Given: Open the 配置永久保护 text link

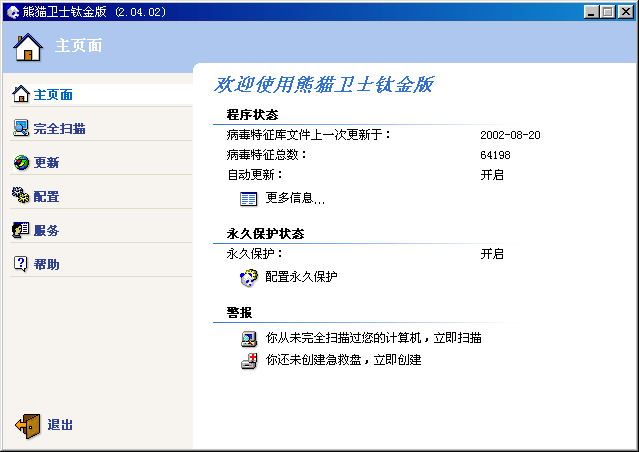Looking at the screenshot, I should point(301,277).
